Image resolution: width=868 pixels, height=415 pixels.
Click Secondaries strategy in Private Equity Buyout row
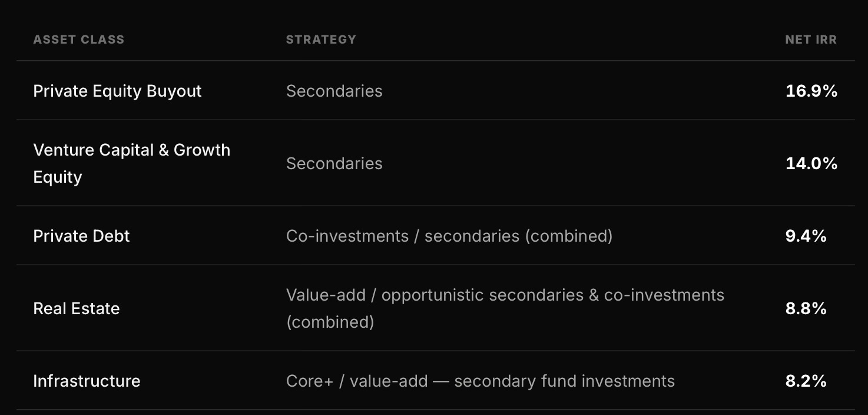tap(334, 91)
